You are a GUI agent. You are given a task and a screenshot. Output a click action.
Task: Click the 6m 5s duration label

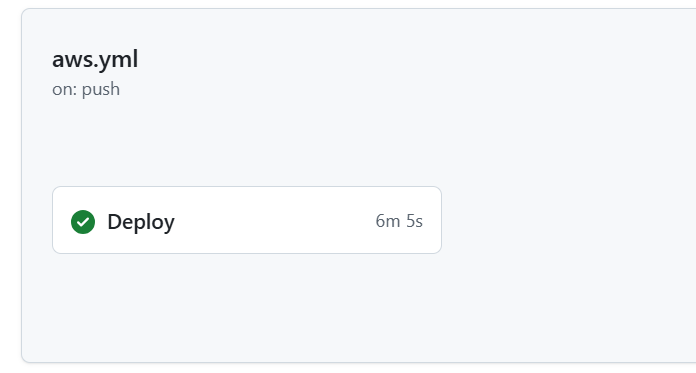coord(399,221)
